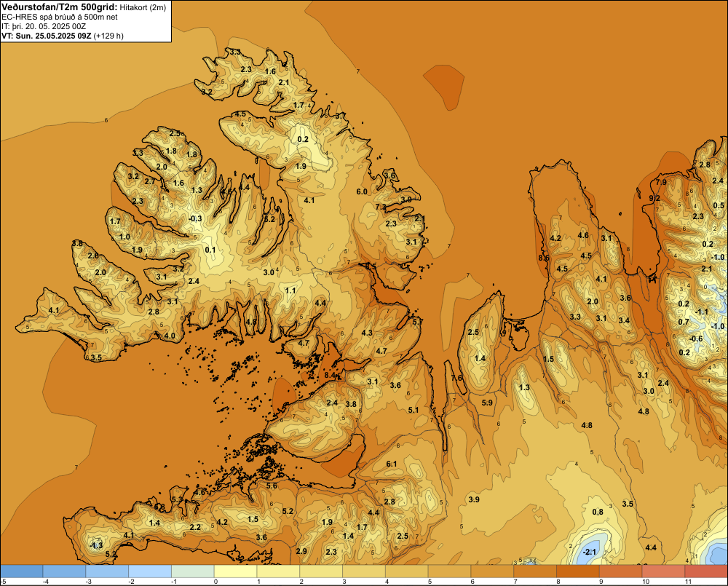Click the legend swatch between 9 and 10
Image resolution: width=728 pixels, height=586 pixels.
coord(621,571)
